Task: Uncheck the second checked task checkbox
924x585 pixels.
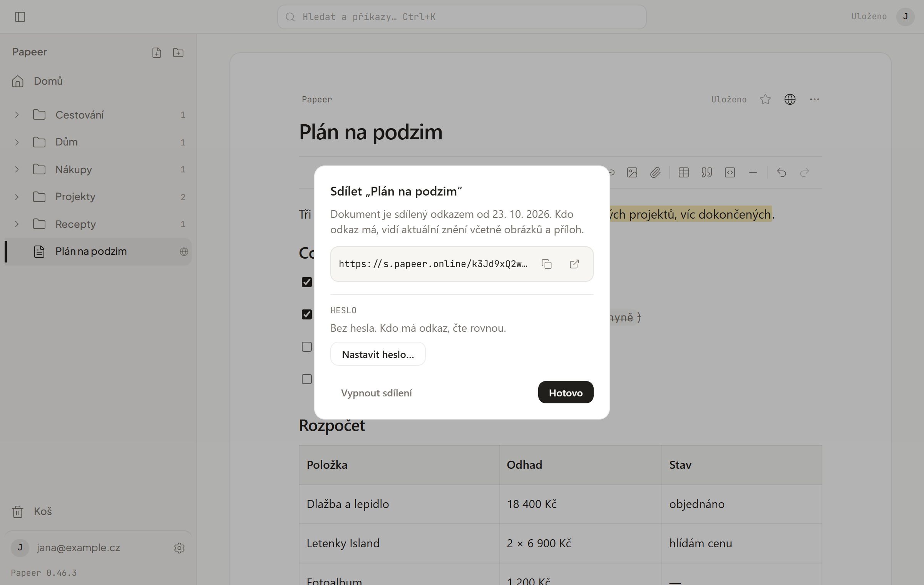Action: [307, 314]
